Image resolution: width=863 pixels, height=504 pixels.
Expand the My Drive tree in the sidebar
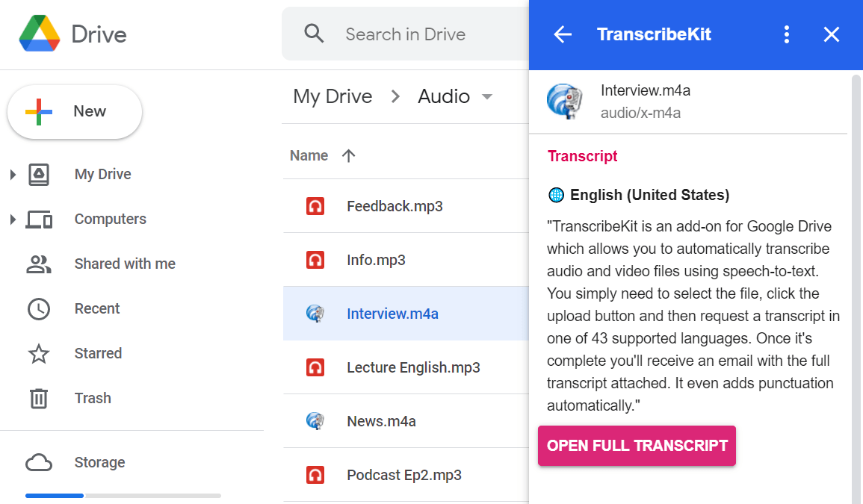(x=12, y=174)
